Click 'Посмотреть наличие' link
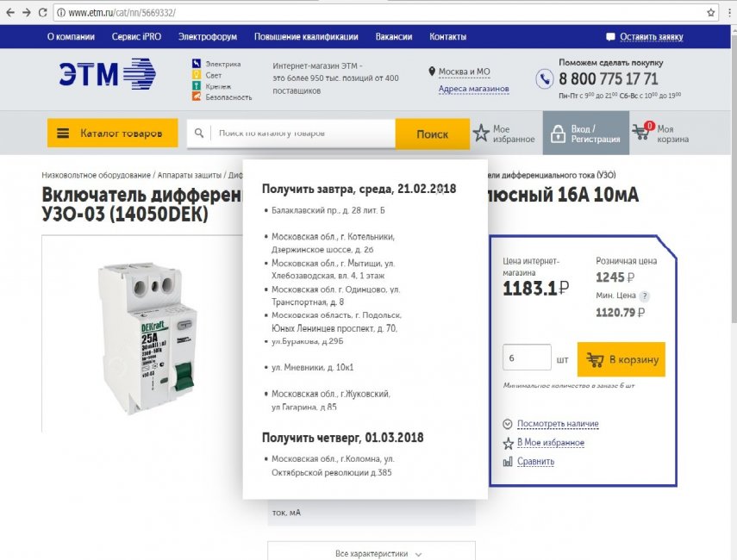This screenshot has width=737, height=560. [x=557, y=424]
